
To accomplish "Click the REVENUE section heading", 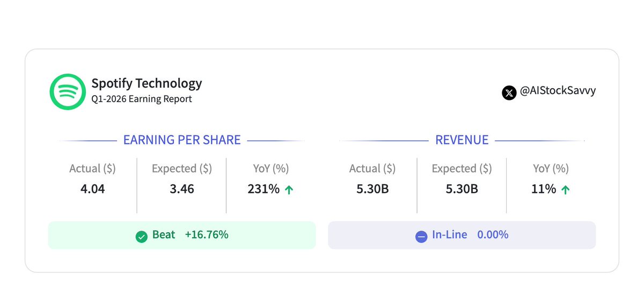I will (x=462, y=140).
